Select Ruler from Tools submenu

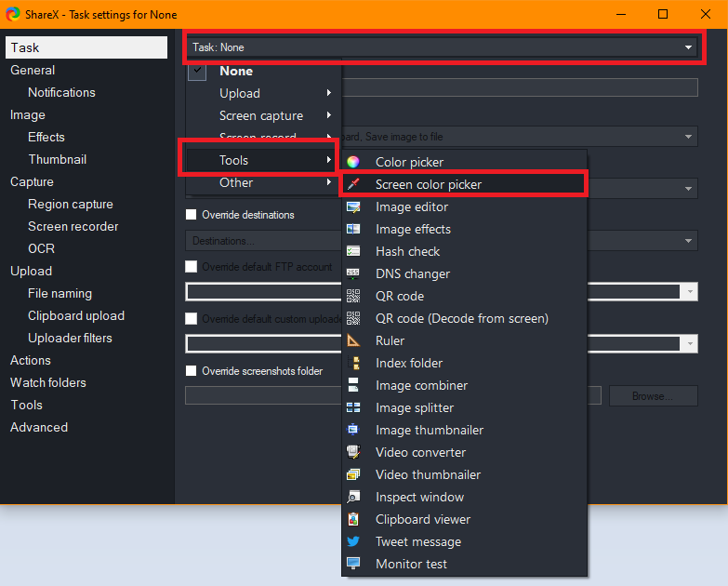point(463,340)
